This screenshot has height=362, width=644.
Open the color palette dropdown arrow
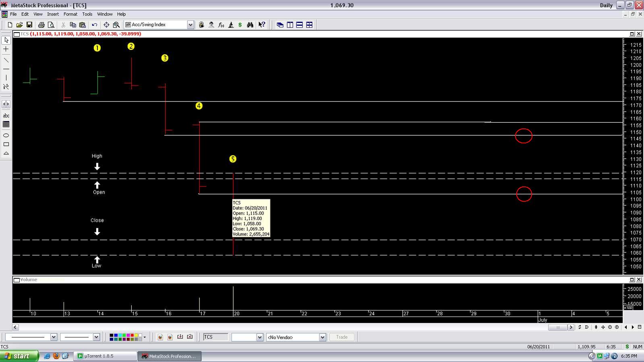pyautogui.click(x=145, y=337)
